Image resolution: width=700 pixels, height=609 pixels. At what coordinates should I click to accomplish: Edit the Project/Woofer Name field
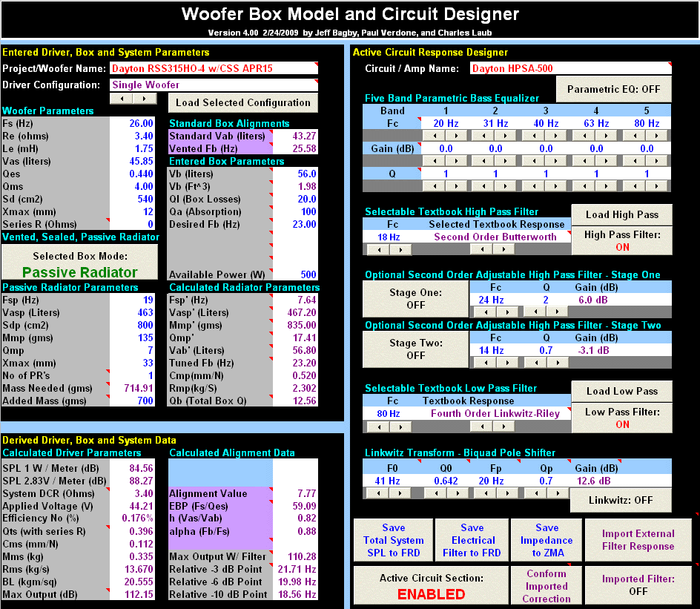214,68
